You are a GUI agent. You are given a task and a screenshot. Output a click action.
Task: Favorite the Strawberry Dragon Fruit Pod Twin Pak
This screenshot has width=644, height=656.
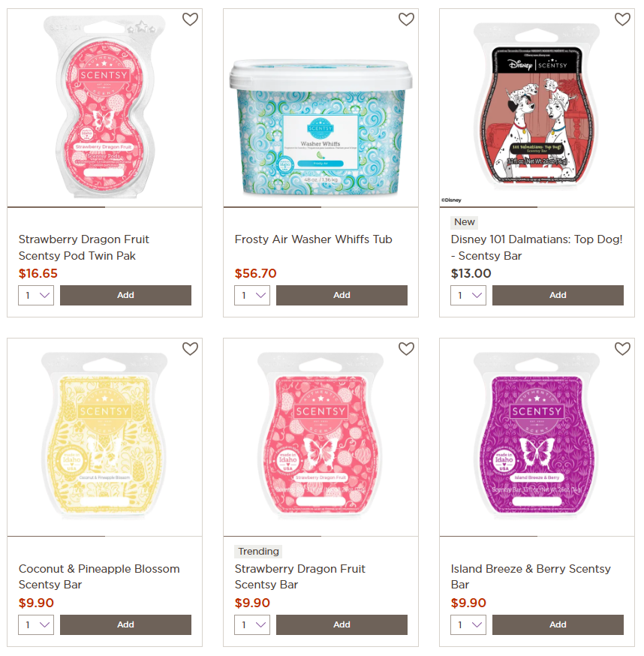pos(190,20)
